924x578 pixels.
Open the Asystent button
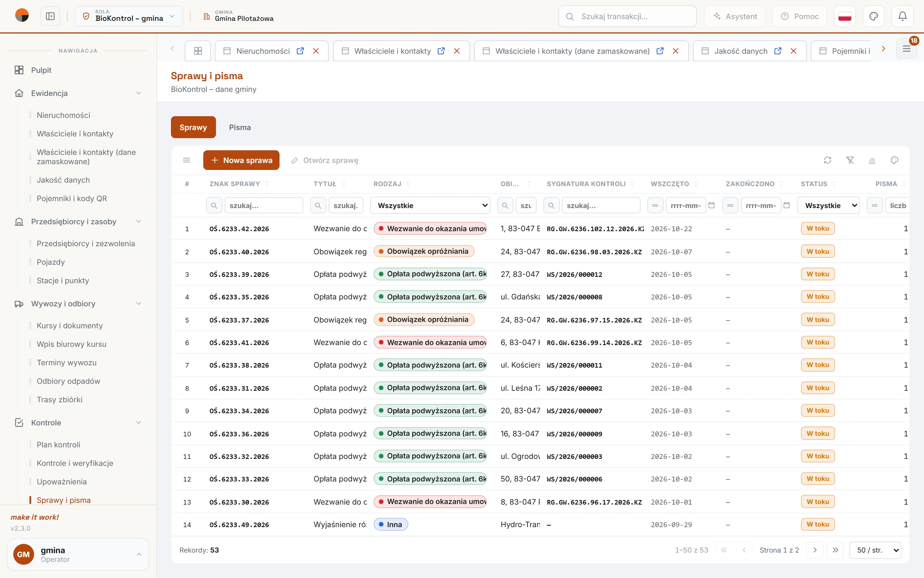(x=735, y=16)
